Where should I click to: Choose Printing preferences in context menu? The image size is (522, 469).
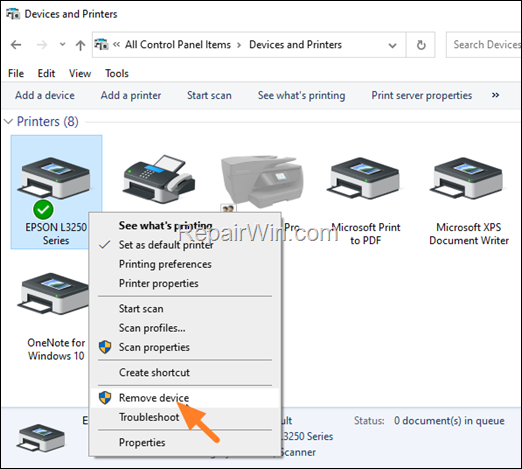point(185,264)
